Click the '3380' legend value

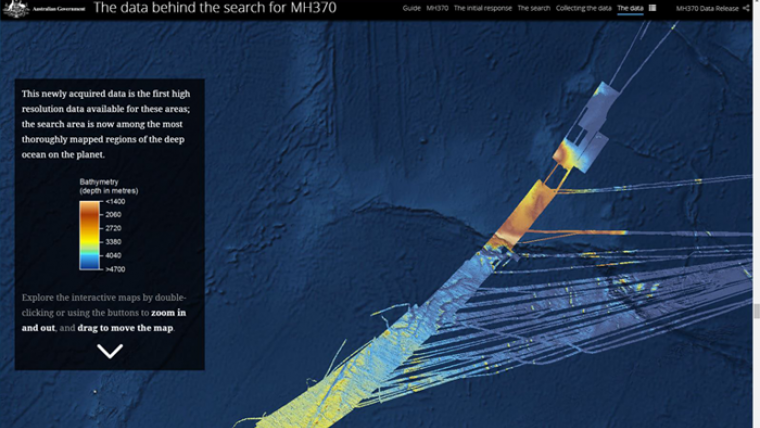pyautogui.click(x=113, y=241)
